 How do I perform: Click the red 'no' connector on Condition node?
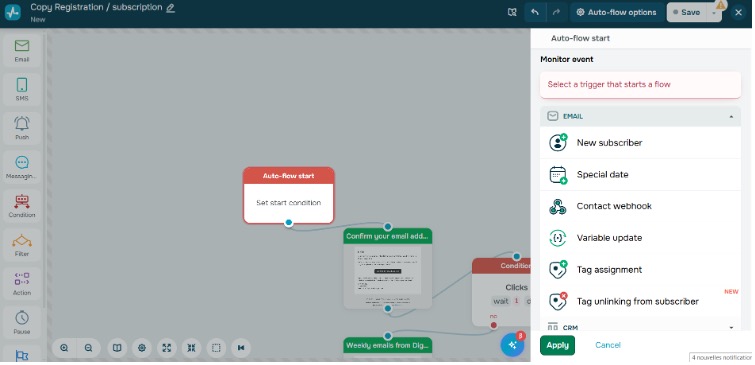494,325
